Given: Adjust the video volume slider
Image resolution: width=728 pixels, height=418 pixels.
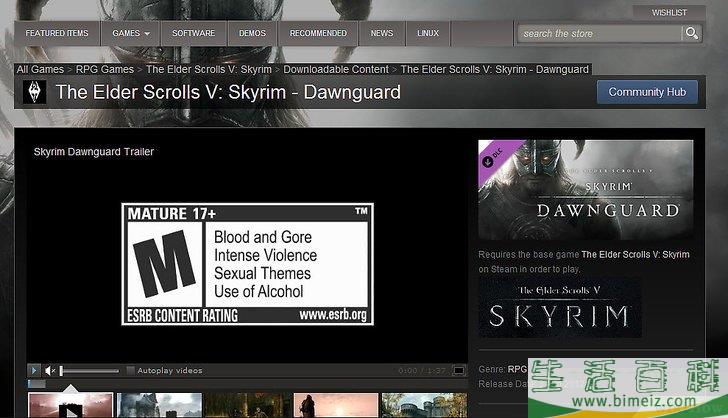Looking at the screenshot, I should tap(89, 371).
